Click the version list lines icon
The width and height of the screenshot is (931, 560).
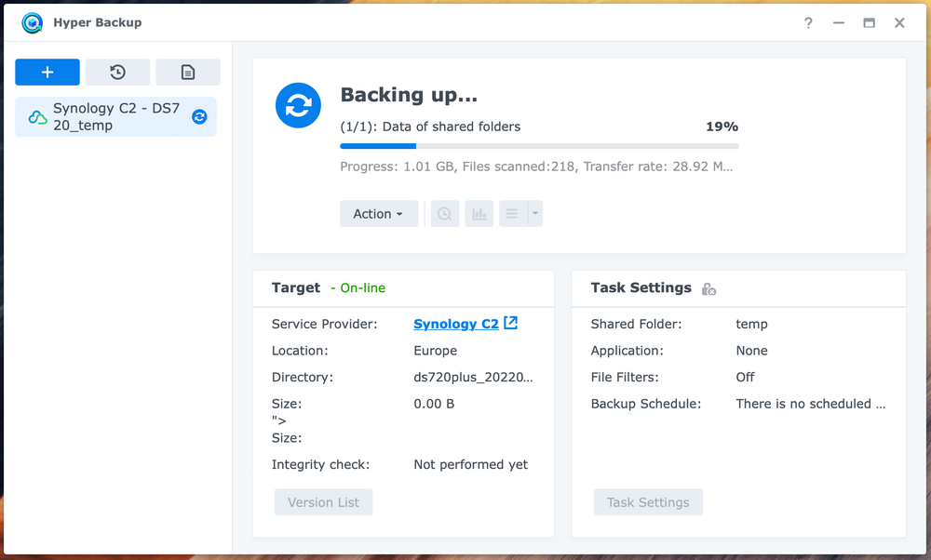pos(512,214)
